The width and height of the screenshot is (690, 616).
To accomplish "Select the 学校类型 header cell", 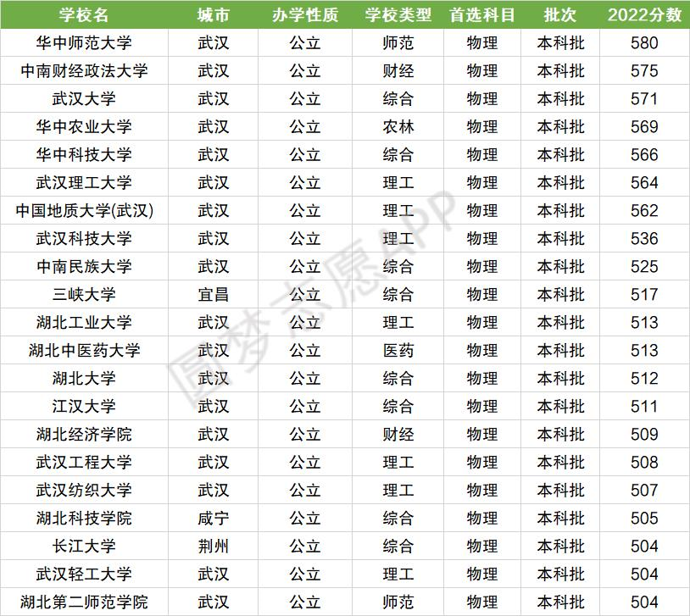I will [398, 15].
